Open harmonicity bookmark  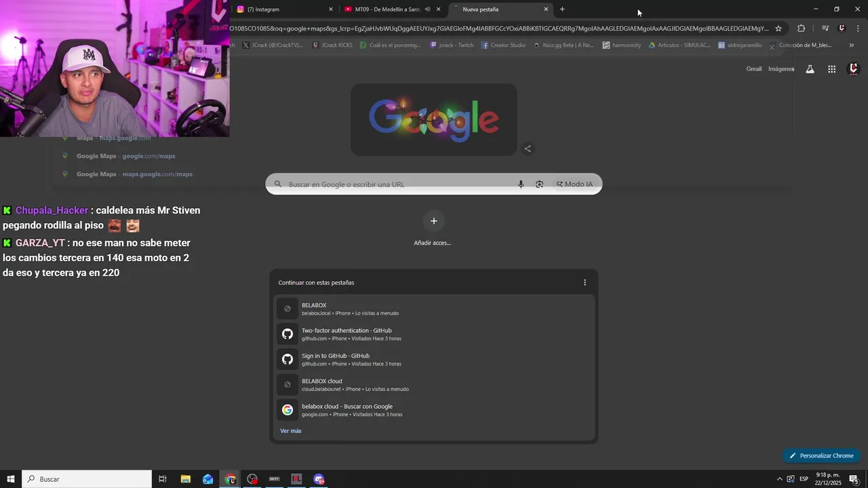[621, 45]
